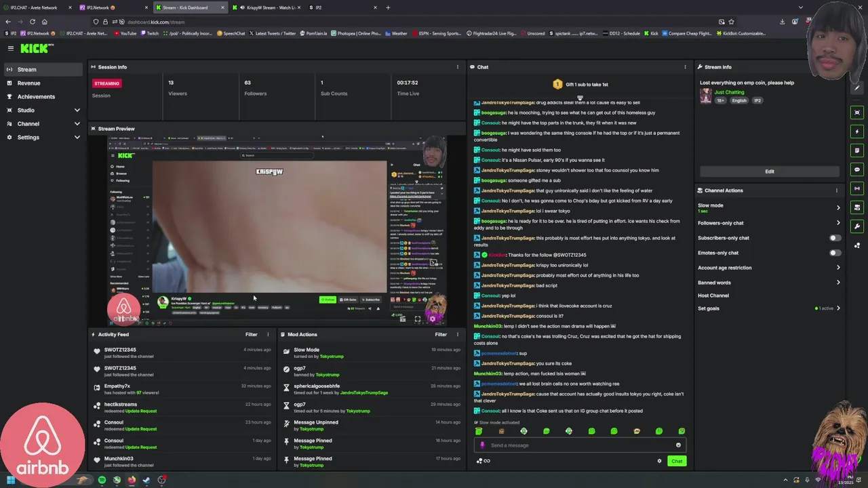Click the Kick logo
Image resolution: width=868 pixels, height=488 pixels.
tap(37, 48)
